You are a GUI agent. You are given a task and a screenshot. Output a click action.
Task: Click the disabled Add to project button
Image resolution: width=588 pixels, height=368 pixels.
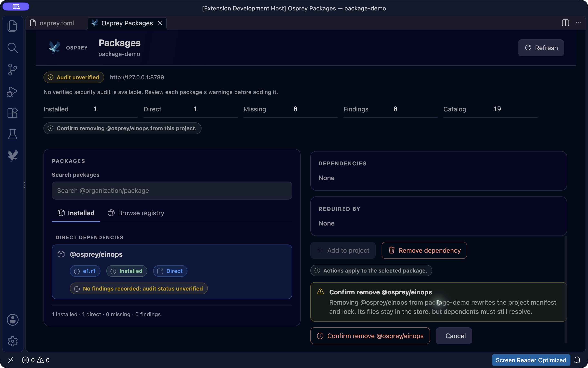click(343, 250)
